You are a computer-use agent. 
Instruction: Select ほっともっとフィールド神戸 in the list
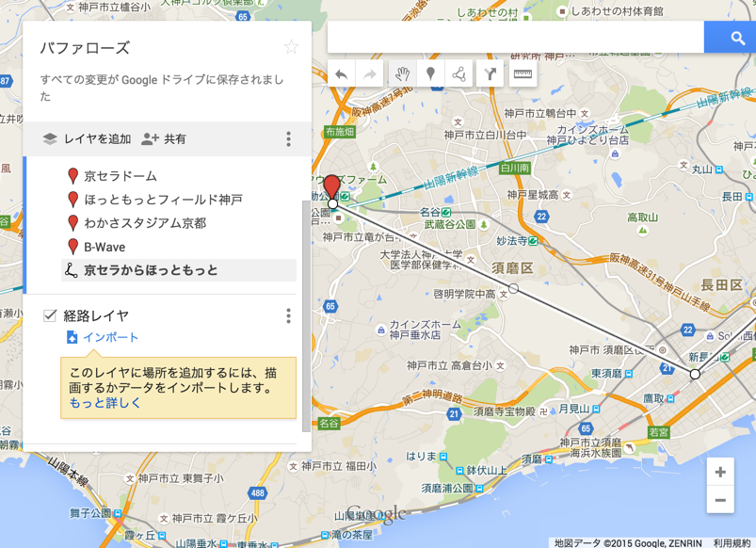[x=163, y=200]
